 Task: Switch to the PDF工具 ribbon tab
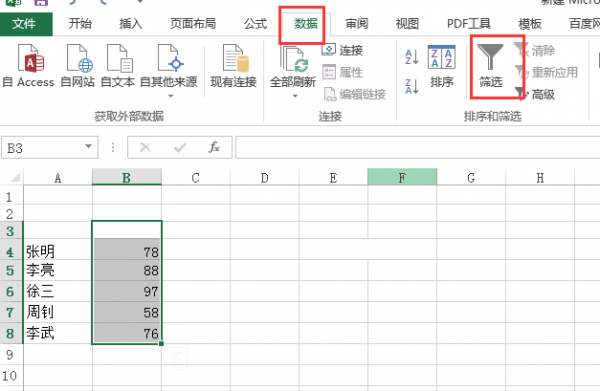[x=469, y=24]
